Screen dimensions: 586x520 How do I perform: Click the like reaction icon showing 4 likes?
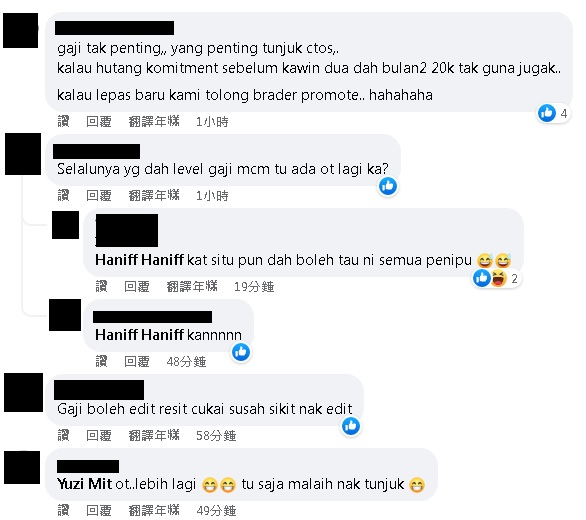click(547, 113)
